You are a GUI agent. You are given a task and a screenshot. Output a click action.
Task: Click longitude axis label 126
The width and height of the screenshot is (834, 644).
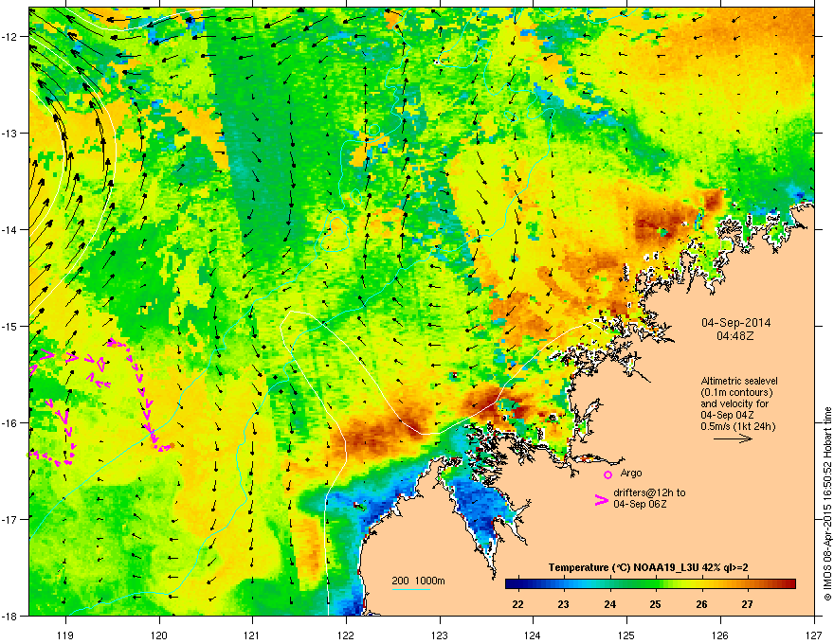720,635
